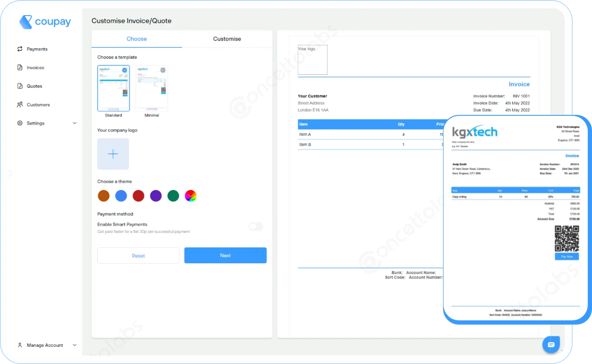Viewport: 592px width, 364px height.
Task: Enable Smart Payments
Action: click(x=256, y=226)
